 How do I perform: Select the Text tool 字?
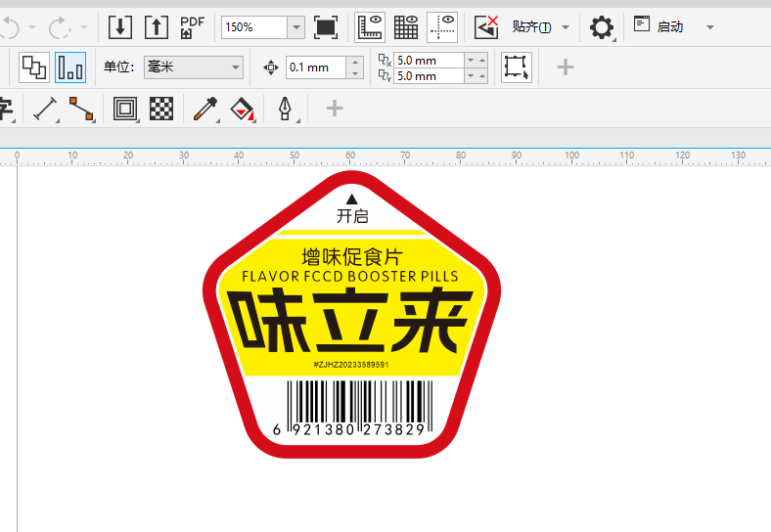pyautogui.click(x=6, y=109)
